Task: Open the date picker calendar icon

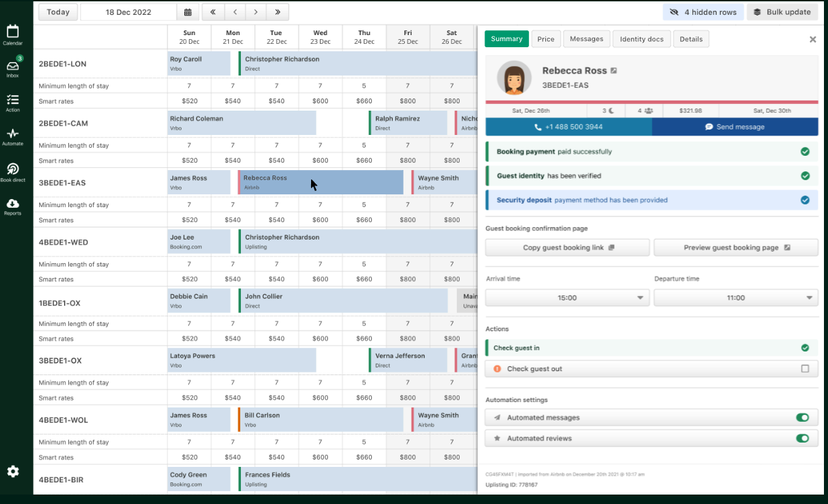Action: 188,12
